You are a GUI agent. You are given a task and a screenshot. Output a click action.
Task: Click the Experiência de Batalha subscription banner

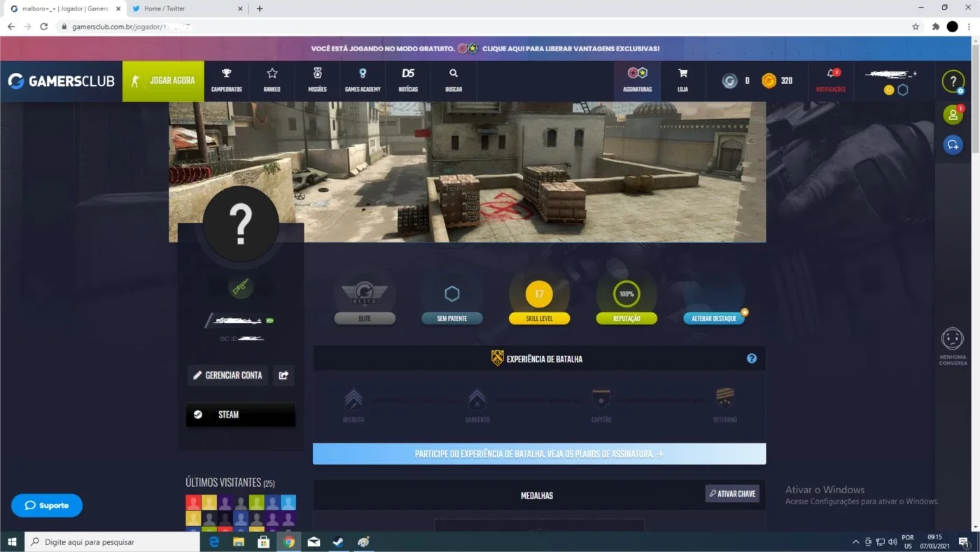pos(539,454)
